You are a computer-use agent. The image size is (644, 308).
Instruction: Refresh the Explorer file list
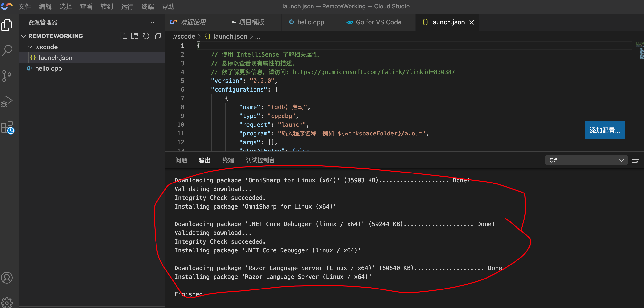146,36
